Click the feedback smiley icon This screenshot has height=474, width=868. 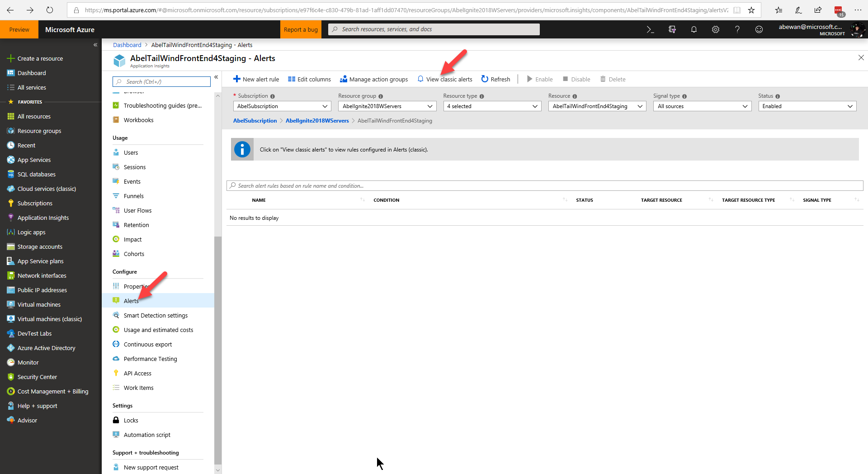[x=759, y=29]
